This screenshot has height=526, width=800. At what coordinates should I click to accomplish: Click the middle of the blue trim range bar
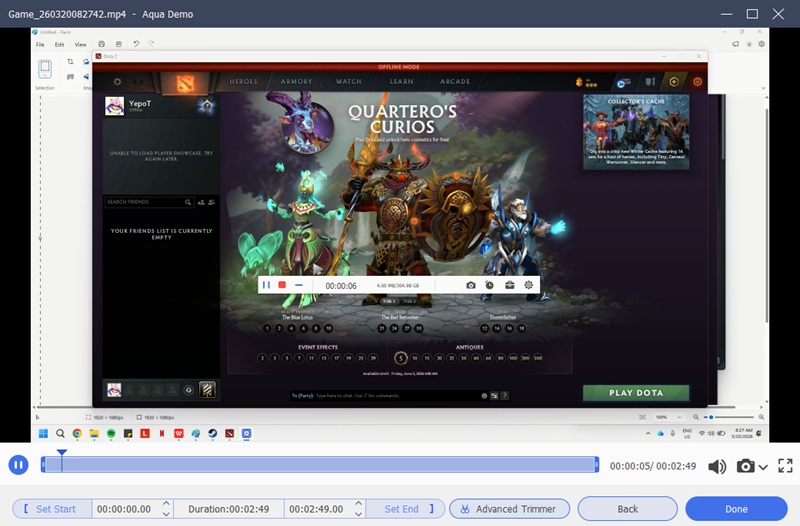click(x=320, y=464)
